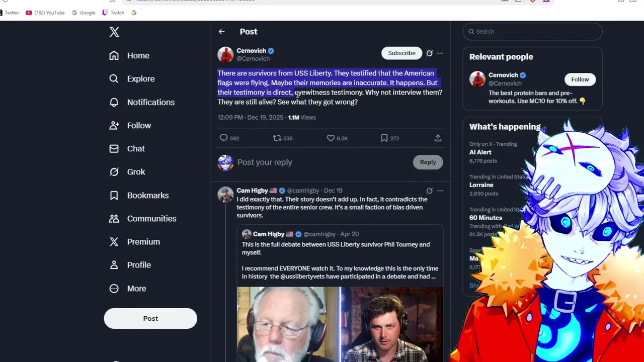Click the 1.1M Views count

click(302, 117)
